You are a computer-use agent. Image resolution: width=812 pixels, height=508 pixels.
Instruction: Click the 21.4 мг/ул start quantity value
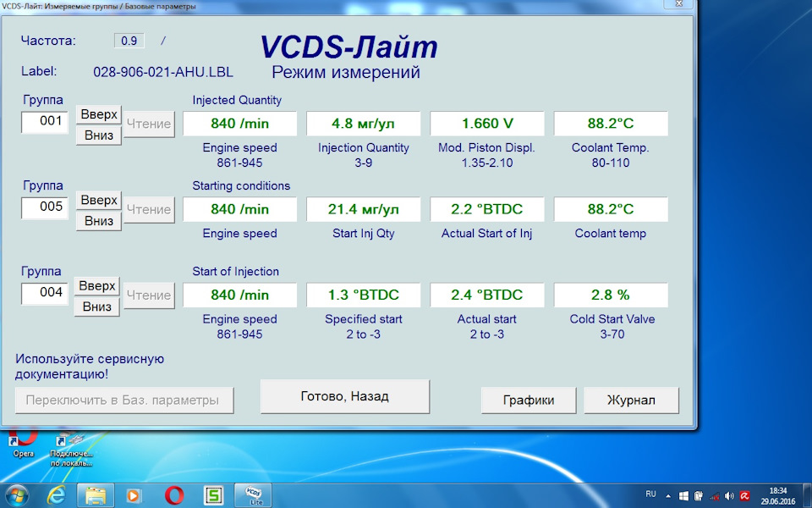point(364,209)
